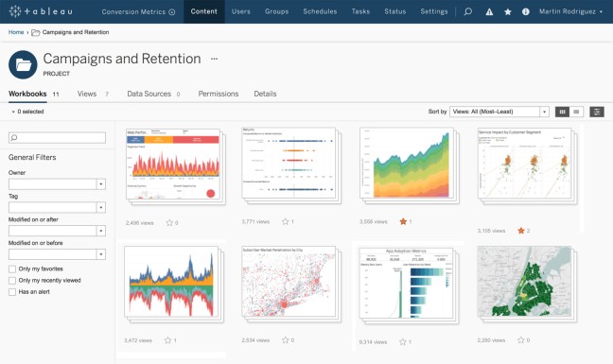
Task: Select the Permissions tab
Action: coord(219,95)
